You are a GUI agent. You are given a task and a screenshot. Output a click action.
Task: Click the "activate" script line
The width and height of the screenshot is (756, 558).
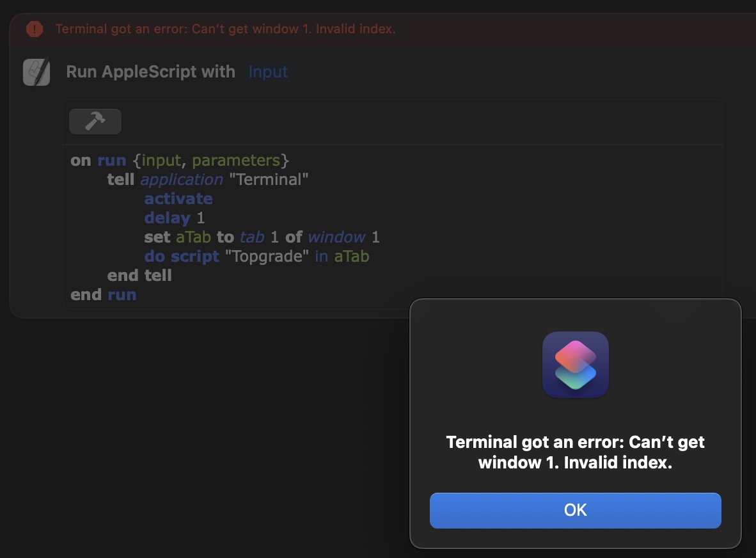(x=178, y=199)
